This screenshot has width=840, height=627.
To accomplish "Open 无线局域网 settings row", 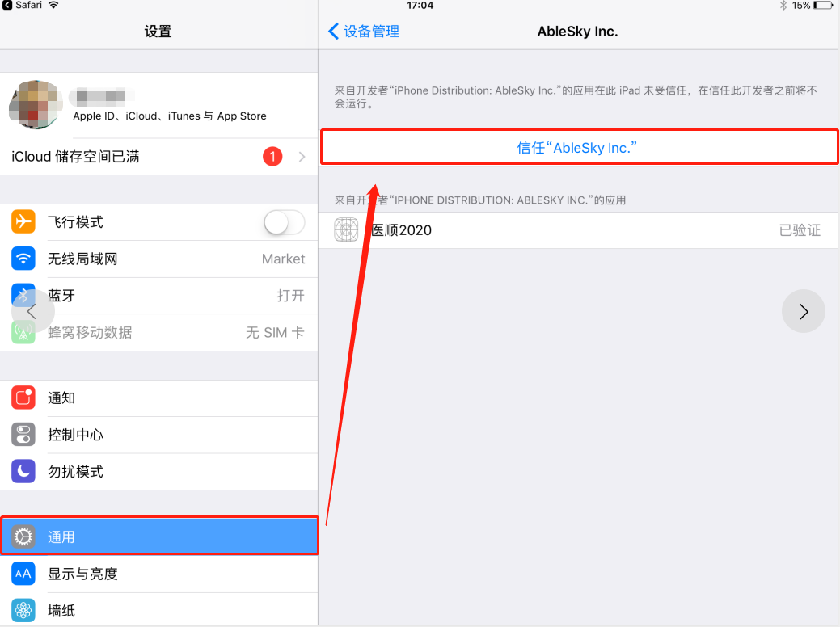I will pyautogui.click(x=159, y=259).
